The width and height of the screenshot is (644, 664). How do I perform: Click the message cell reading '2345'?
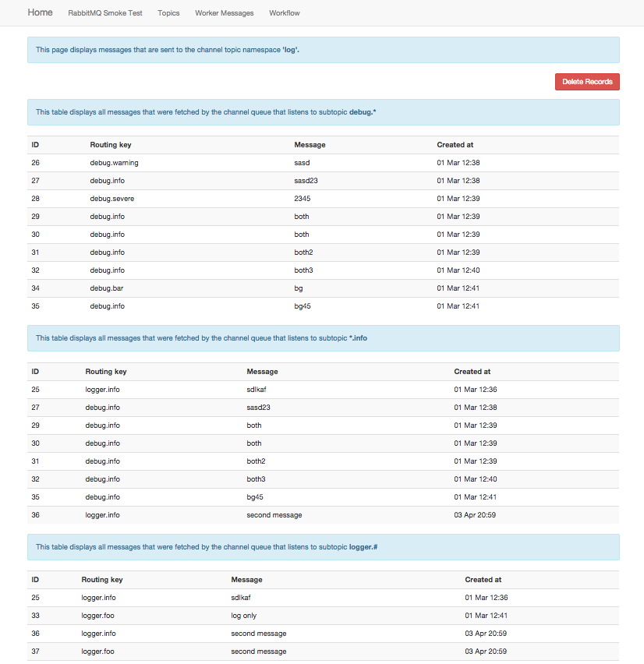coord(302,199)
